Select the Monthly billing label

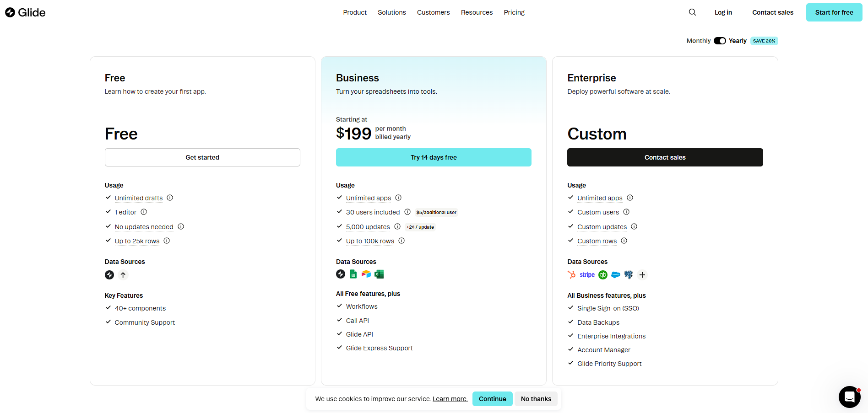pyautogui.click(x=699, y=41)
